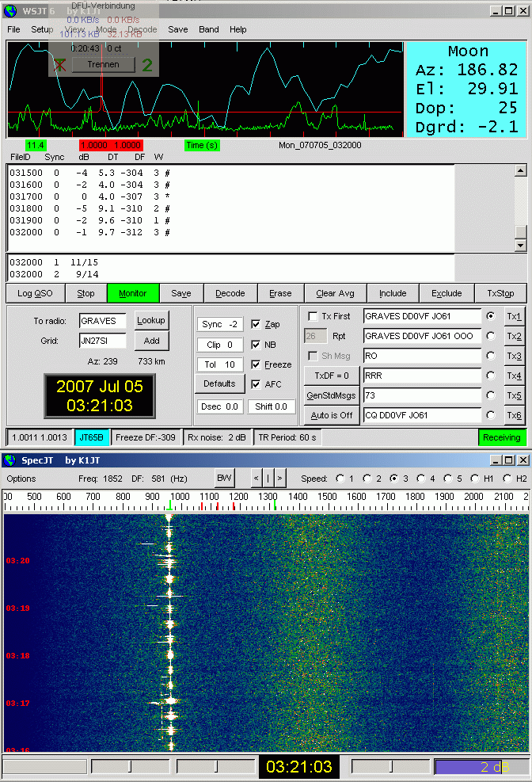Click the Tol tolerance control

[219, 364]
